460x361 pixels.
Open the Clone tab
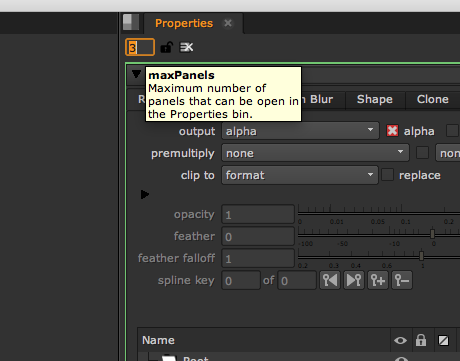click(433, 99)
